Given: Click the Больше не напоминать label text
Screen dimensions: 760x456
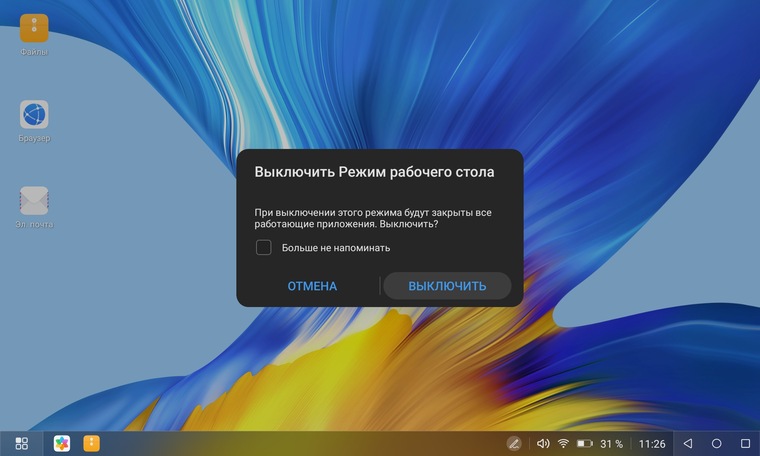Looking at the screenshot, I should coord(335,247).
